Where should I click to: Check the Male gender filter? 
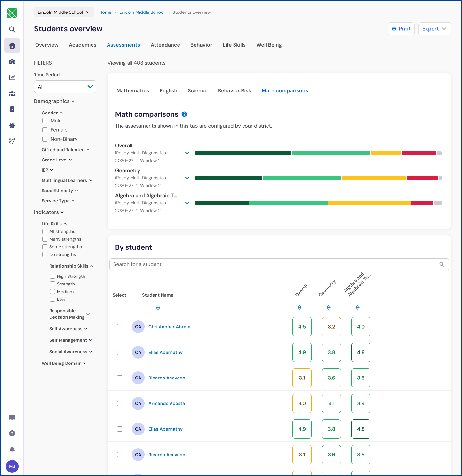pos(45,121)
